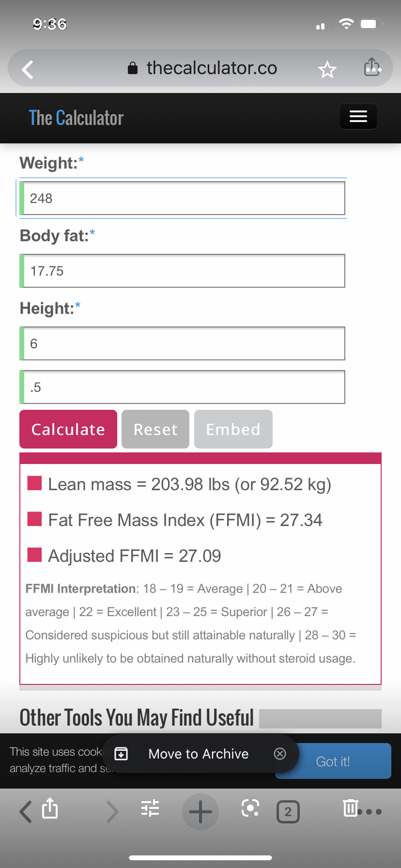
Task: Open new tab with plus icon
Action: point(200,811)
